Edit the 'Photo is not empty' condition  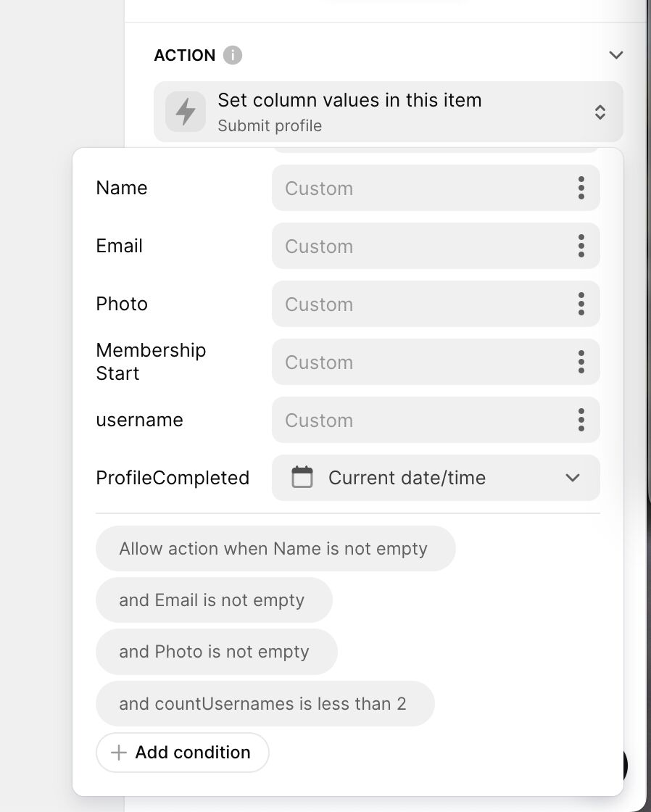[216, 652]
